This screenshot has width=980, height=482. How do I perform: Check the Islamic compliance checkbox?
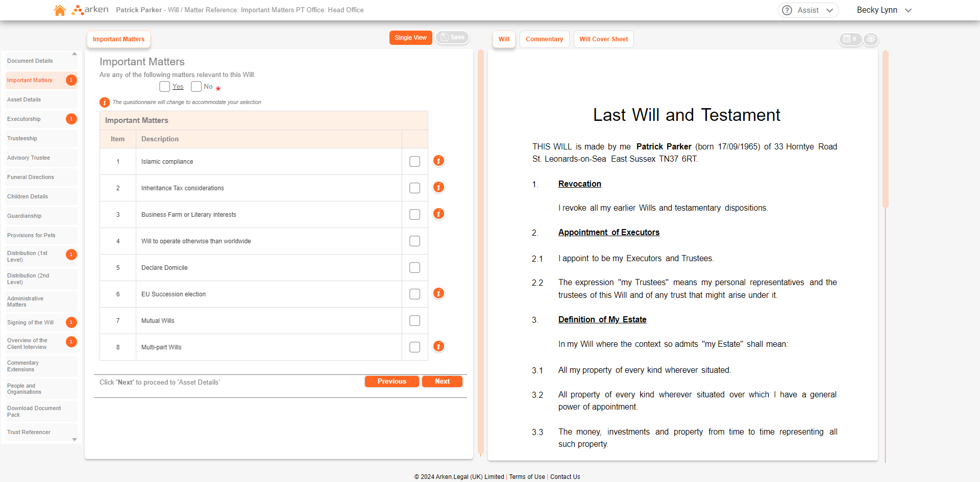click(x=415, y=162)
